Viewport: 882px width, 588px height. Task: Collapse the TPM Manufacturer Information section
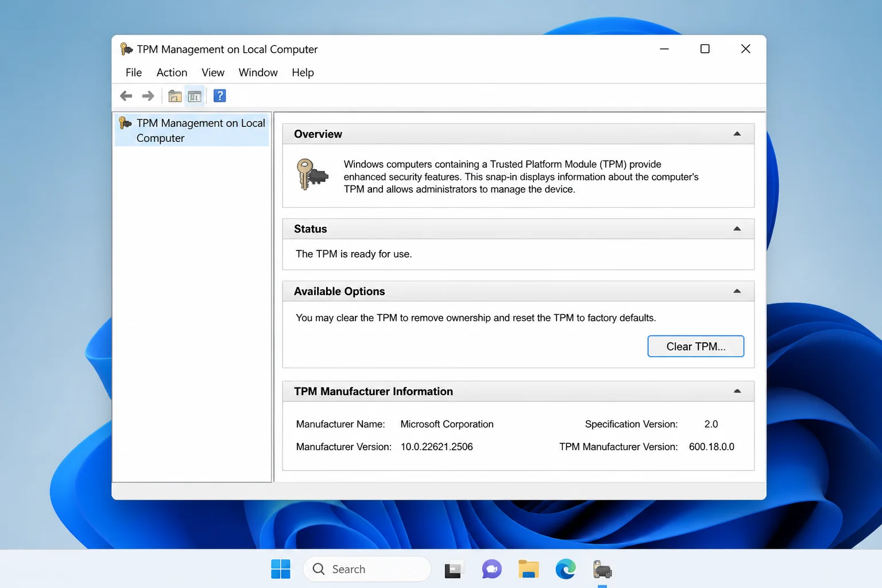[x=737, y=391]
